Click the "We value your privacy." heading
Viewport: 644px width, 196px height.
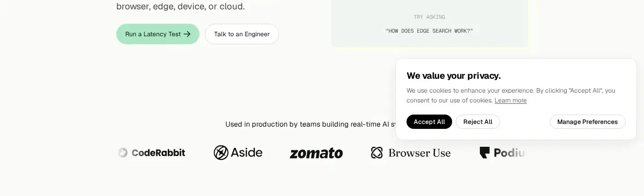(x=453, y=76)
